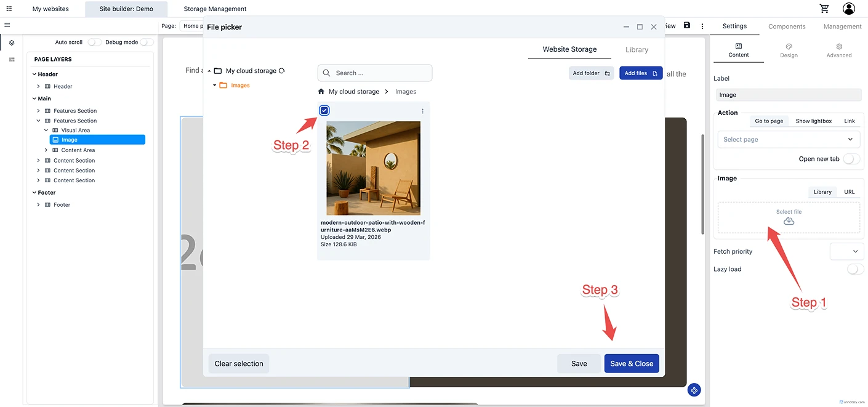This screenshot has height=407, width=868.
Task: Open three-dot menu on image file card
Action: click(422, 111)
